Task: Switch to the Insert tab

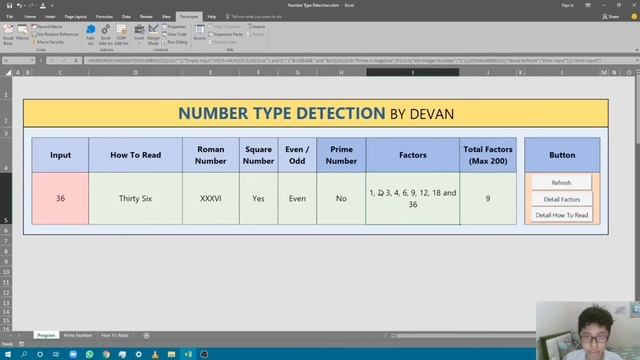Action: 50,17
